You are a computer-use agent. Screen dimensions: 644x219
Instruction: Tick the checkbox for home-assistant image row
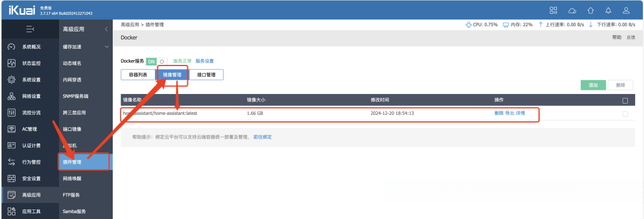[x=625, y=114]
